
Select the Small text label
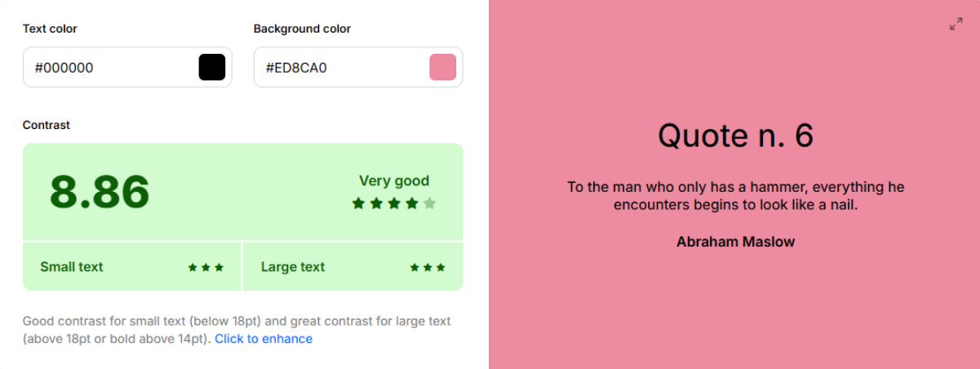point(72,267)
